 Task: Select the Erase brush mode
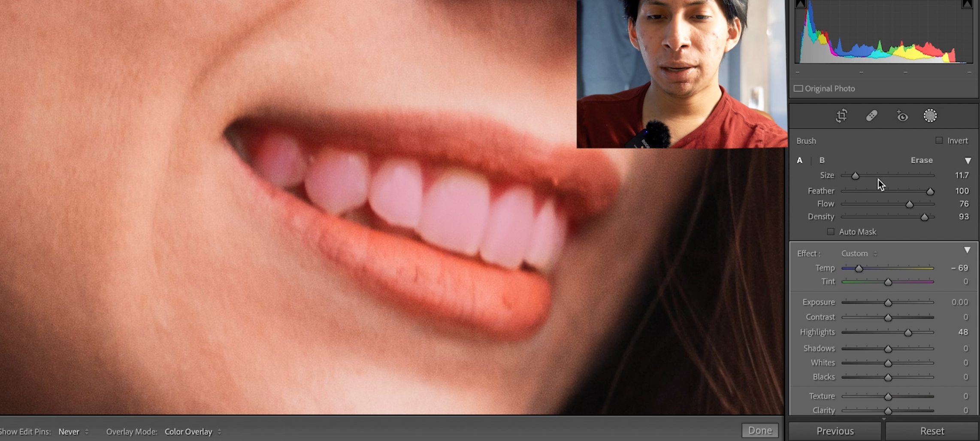tap(921, 160)
